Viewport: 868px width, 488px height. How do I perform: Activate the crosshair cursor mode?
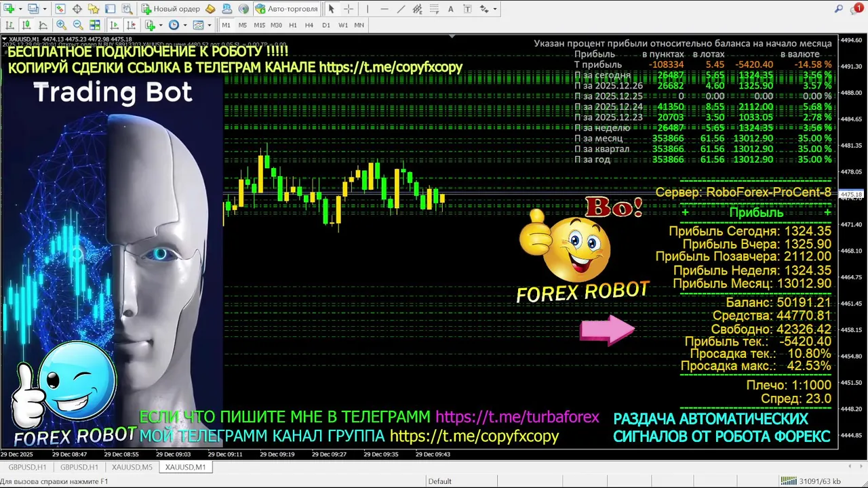coord(349,9)
